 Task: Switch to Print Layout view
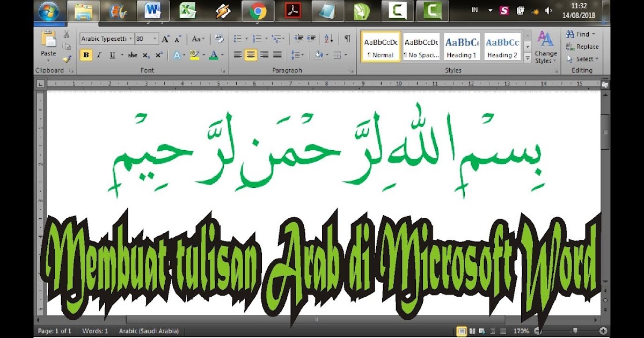tap(461, 331)
